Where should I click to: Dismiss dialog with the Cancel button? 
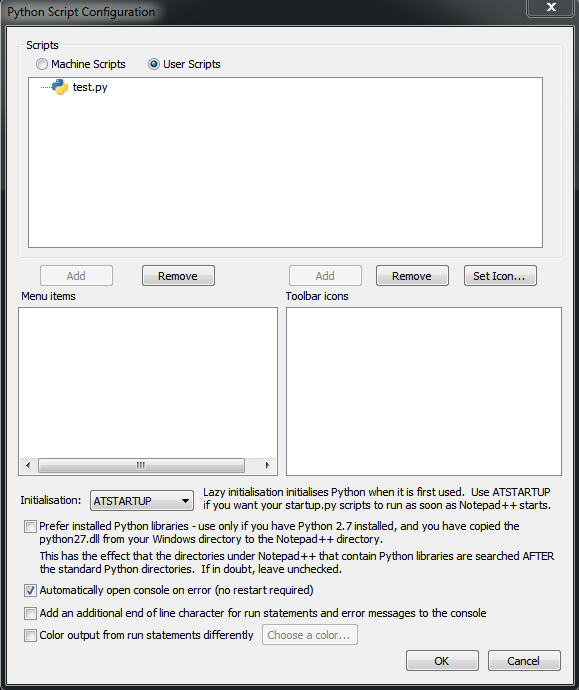[524, 661]
